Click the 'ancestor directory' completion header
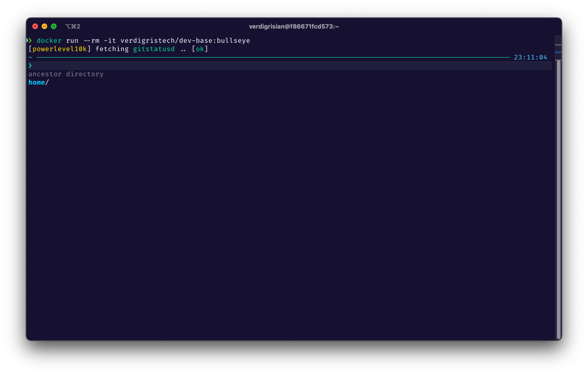588x375 pixels. click(66, 74)
